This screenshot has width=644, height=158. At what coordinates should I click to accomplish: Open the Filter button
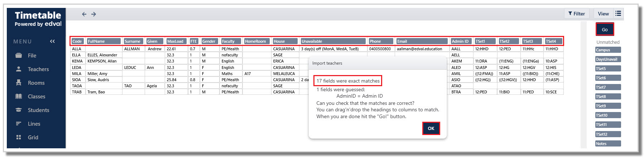pos(577,14)
